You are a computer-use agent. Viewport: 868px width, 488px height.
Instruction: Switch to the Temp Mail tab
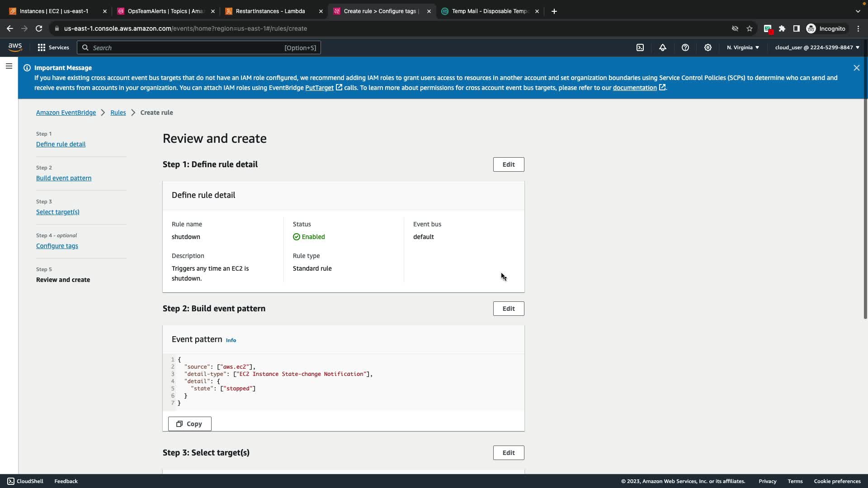[490, 11]
